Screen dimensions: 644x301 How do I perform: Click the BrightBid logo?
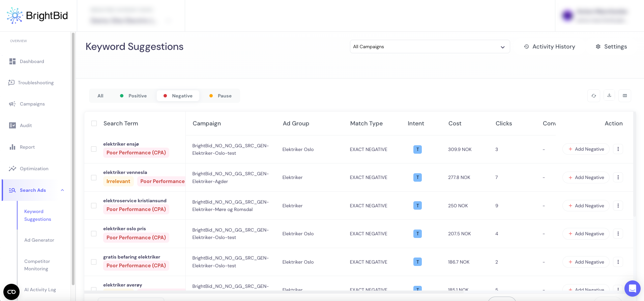[x=37, y=16]
